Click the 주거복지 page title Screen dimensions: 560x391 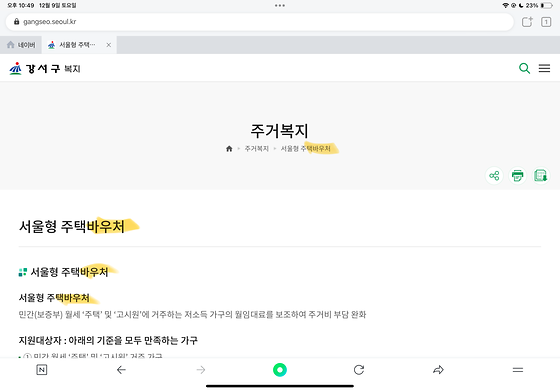click(x=279, y=130)
